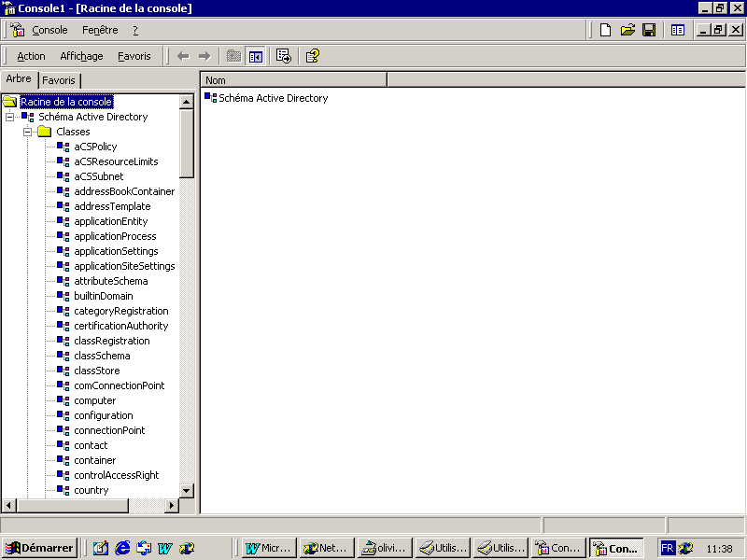The width and height of the screenshot is (747, 560).
Task: Launch Internet Explorer from the quick launch bar
Action: coord(122,548)
